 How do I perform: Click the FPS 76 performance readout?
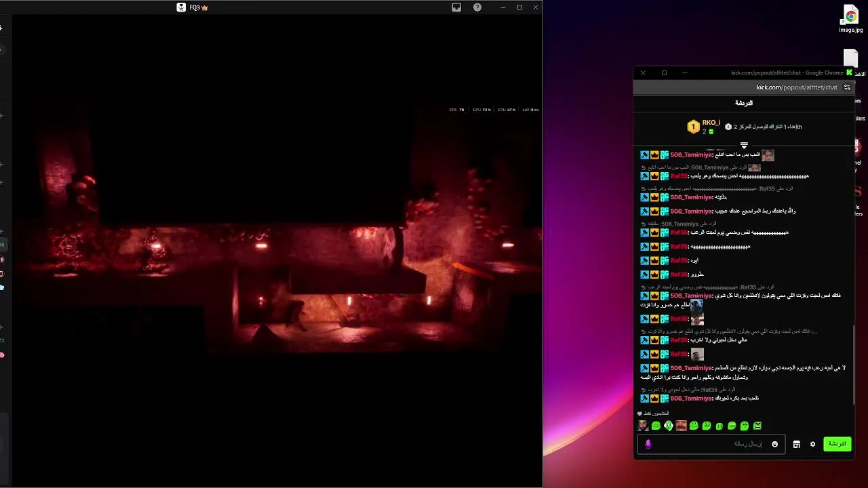pos(457,110)
